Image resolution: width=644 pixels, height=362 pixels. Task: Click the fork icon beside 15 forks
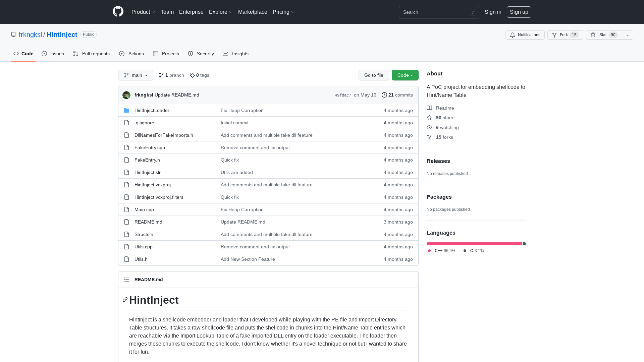tap(429, 137)
